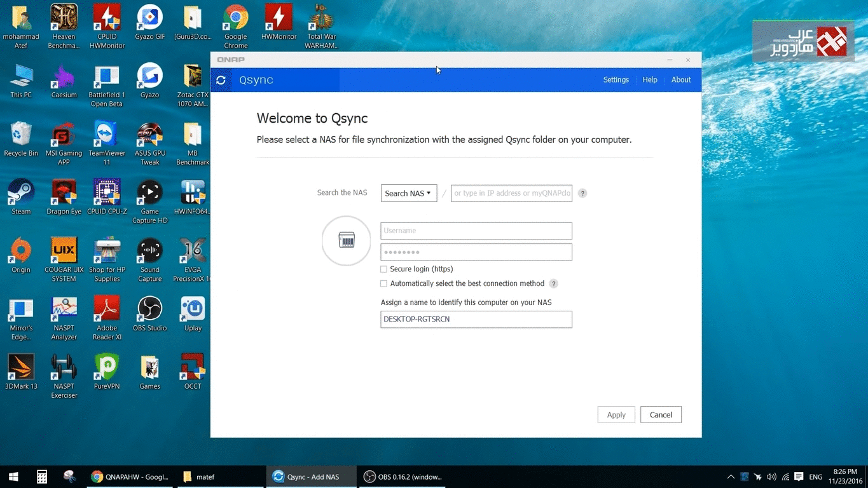Select the PureVPN desktop icon
Screen dimensions: 868x488
[x=107, y=372]
